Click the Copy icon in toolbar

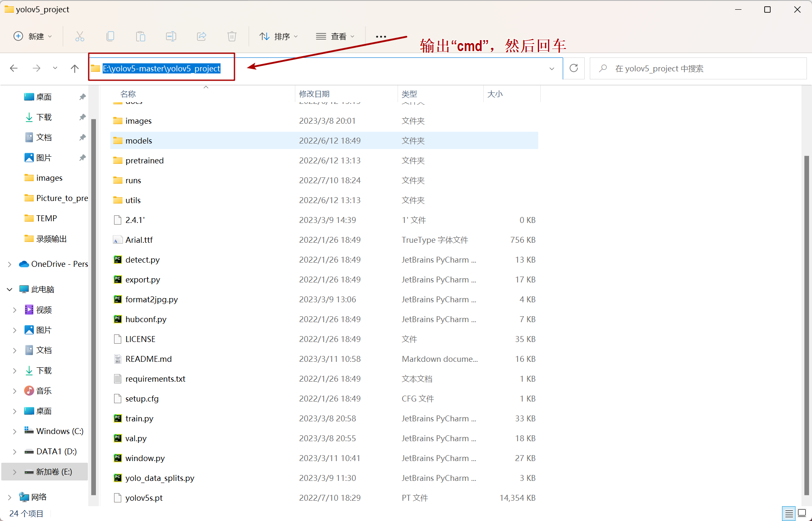110,36
